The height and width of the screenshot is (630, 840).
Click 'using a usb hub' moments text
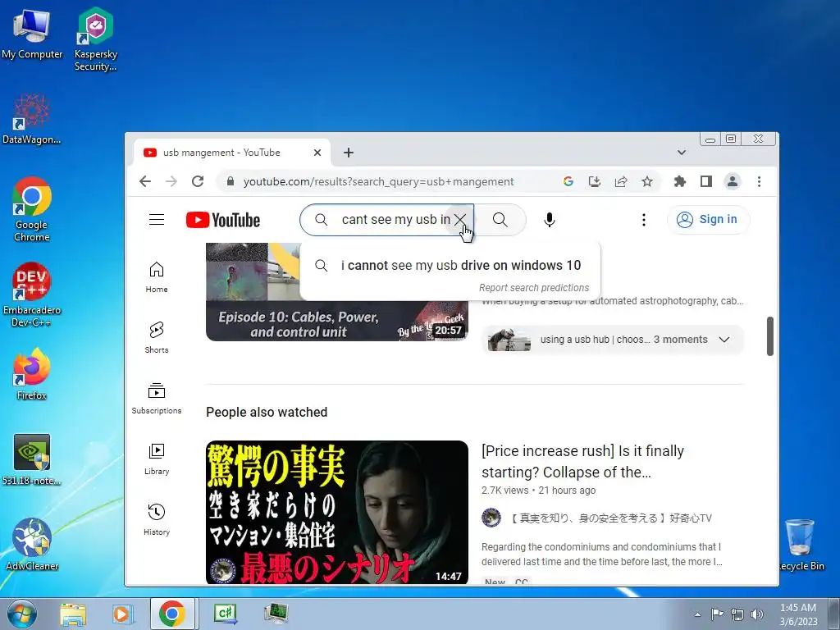coord(595,340)
